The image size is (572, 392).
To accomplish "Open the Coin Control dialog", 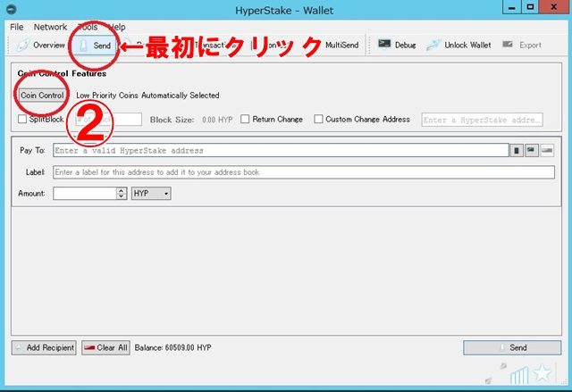I will click(x=42, y=96).
